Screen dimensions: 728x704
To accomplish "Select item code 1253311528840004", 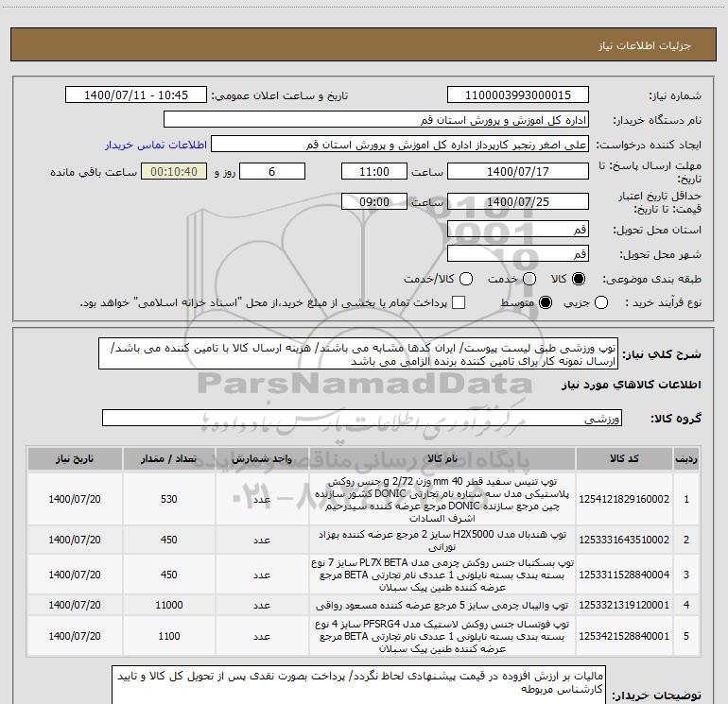I will 624,575.
